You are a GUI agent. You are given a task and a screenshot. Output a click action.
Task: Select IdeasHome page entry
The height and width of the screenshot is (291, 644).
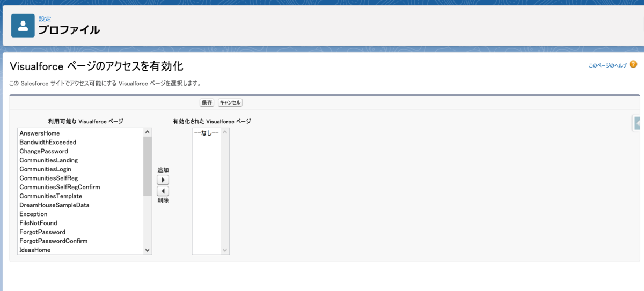pyautogui.click(x=80, y=250)
